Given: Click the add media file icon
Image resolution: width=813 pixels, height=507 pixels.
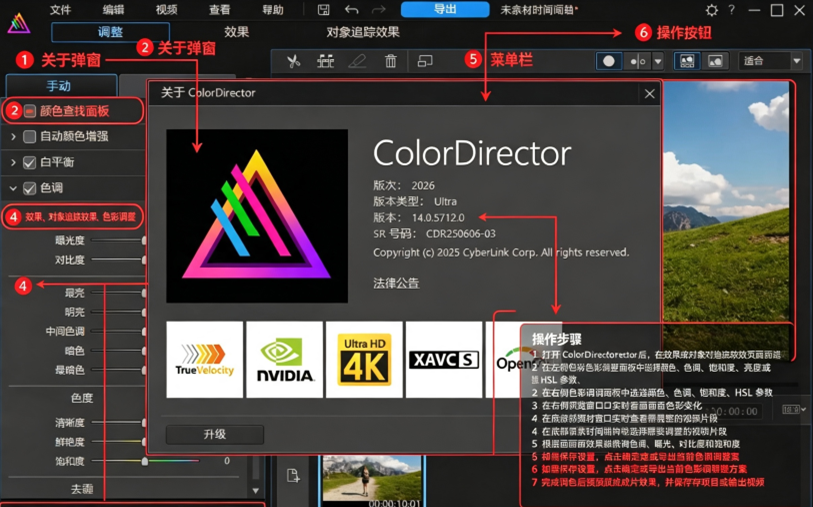Looking at the screenshot, I should click(293, 475).
